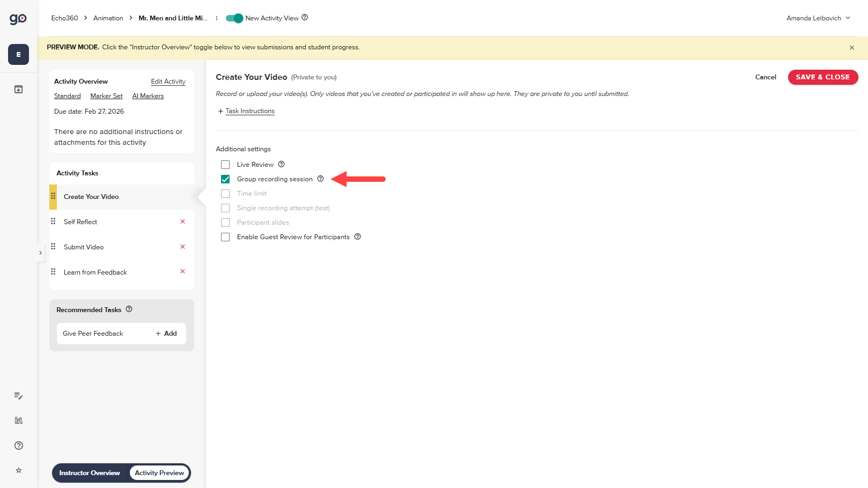
Task: Turn off the New Activity View toggle
Action: [234, 18]
